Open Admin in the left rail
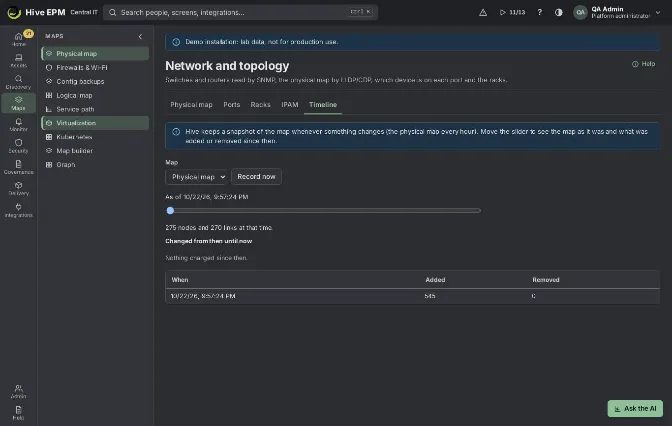The width and height of the screenshot is (672, 426). pos(18,391)
